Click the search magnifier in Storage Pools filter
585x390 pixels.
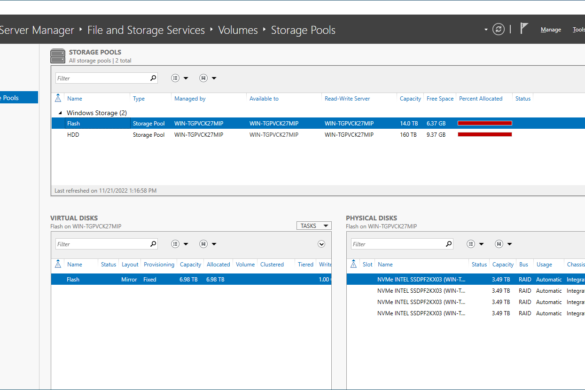click(x=153, y=78)
